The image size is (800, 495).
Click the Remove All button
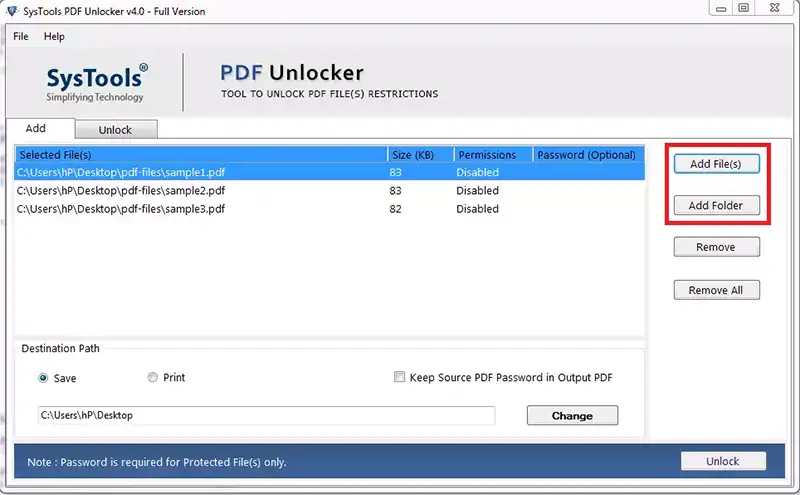click(x=716, y=290)
